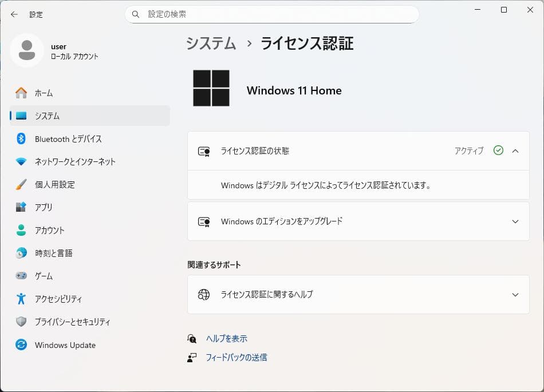Viewport: 544px width, 392px height.
Task: Collapse the ライセンス認証の状態 section
Action: (x=515, y=151)
